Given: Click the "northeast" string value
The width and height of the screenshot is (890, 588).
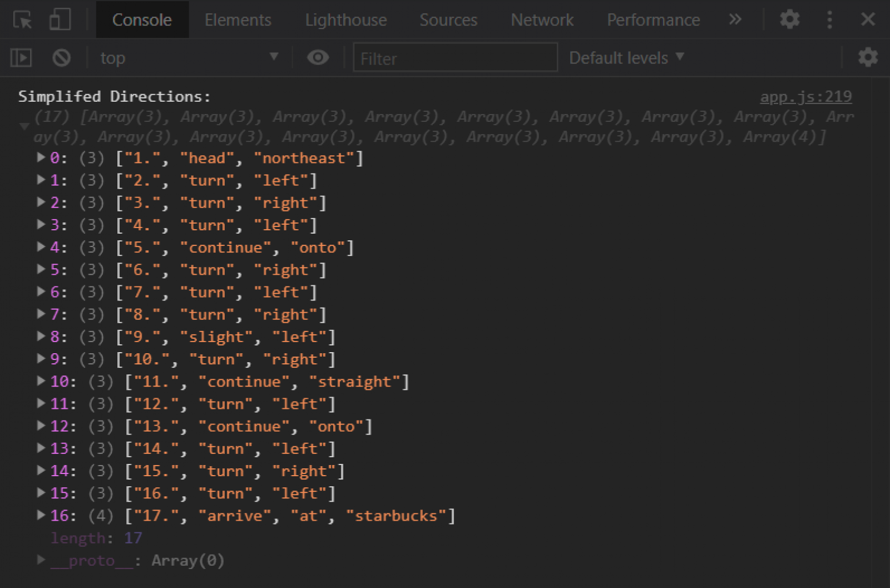Looking at the screenshot, I should click(304, 159).
